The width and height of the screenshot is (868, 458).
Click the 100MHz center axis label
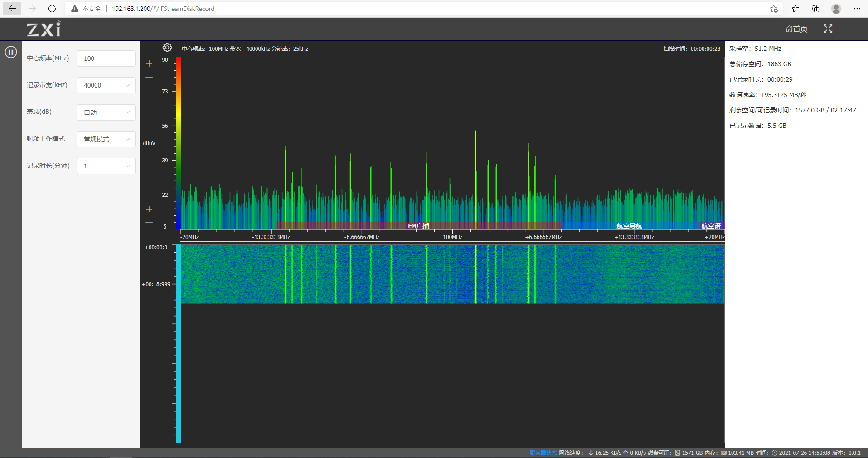(x=453, y=237)
